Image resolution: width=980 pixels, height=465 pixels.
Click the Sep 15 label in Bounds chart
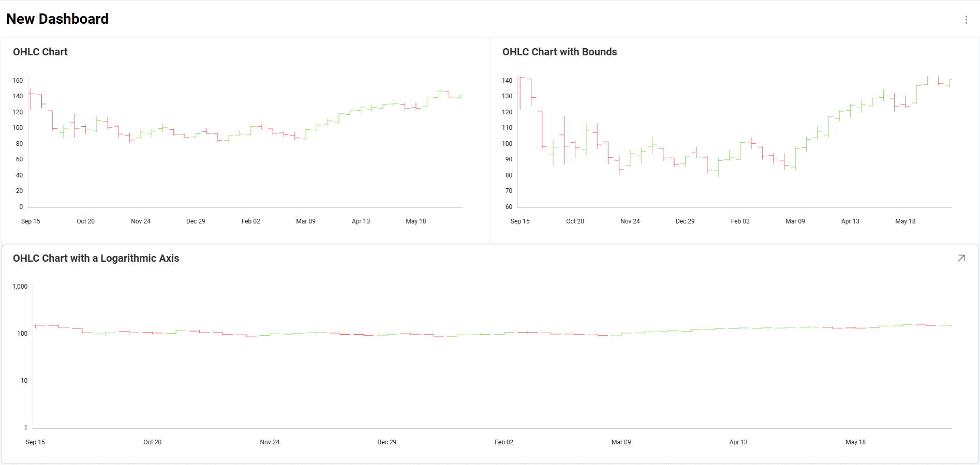(x=520, y=221)
